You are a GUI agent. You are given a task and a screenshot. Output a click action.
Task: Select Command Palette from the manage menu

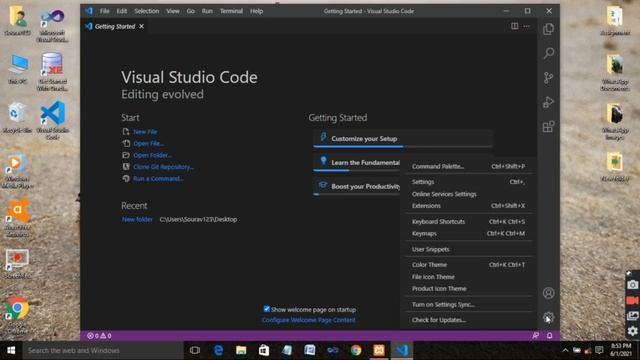(x=468, y=167)
